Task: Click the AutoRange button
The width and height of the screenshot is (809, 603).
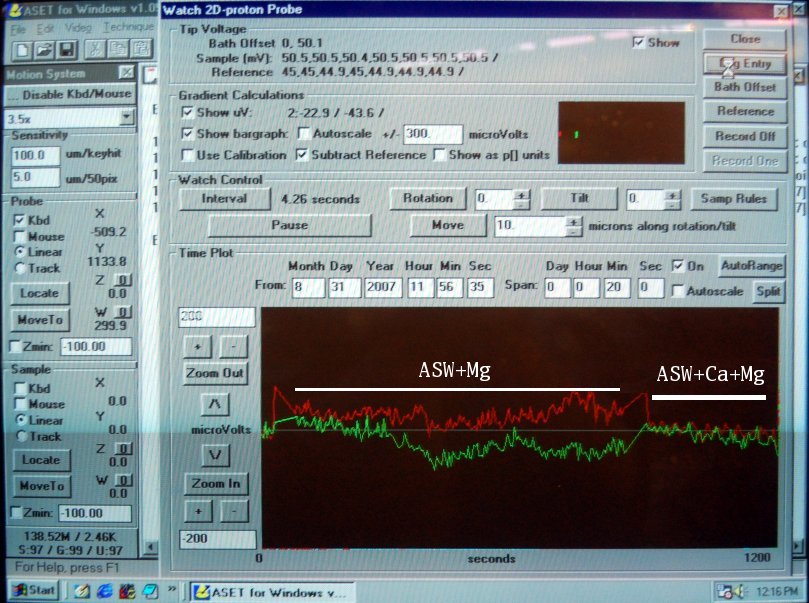Action: tap(752, 266)
